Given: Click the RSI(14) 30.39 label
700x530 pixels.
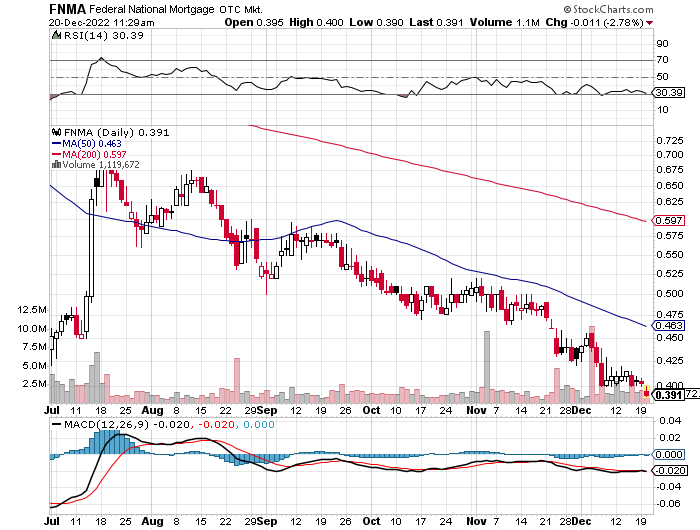Looking at the screenshot, I should tap(104, 35).
